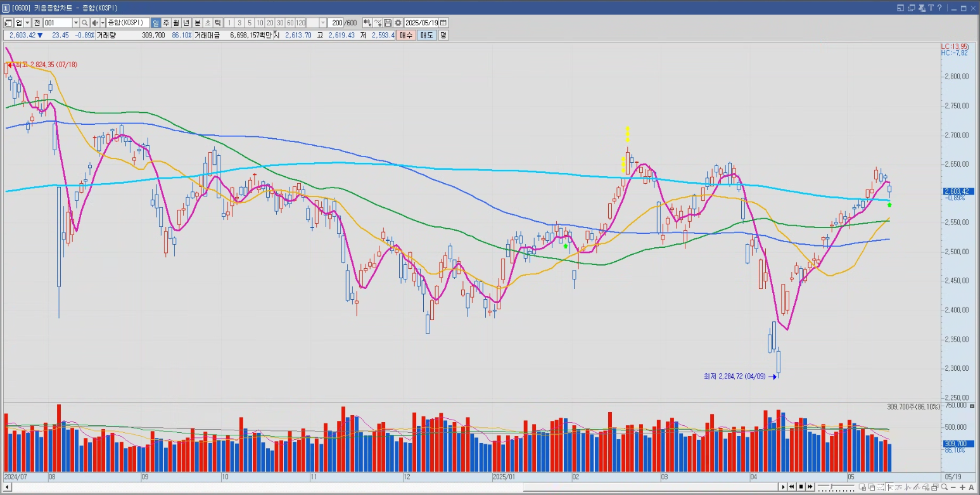Select the 30 interval button
The width and height of the screenshot is (980, 495).
coord(280,23)
